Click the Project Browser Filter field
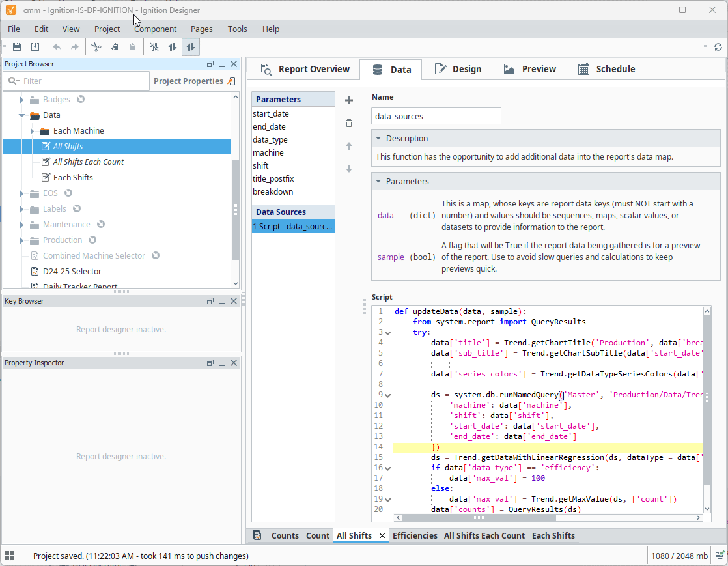The height and width of the screenshot is (566, 728). click(x=77, y=81)
